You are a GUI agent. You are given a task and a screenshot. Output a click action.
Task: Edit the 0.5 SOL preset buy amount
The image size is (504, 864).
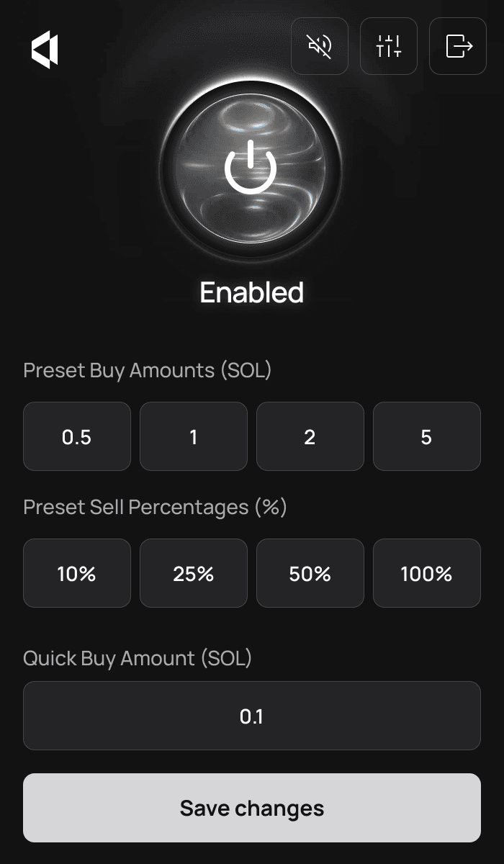tap(77, 437)
